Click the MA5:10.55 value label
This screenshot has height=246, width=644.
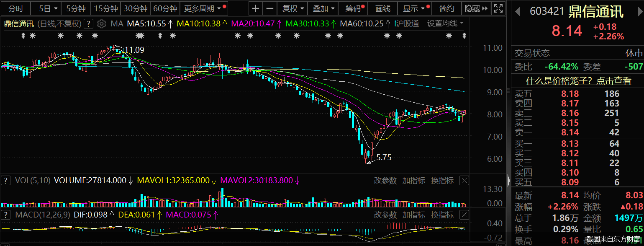tap(146, 23)
